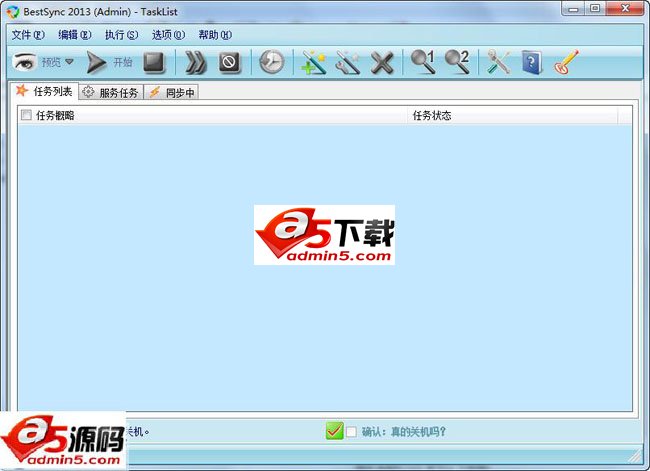
Task: Open the Preview dropdown arrow
Action: [69, 62]
